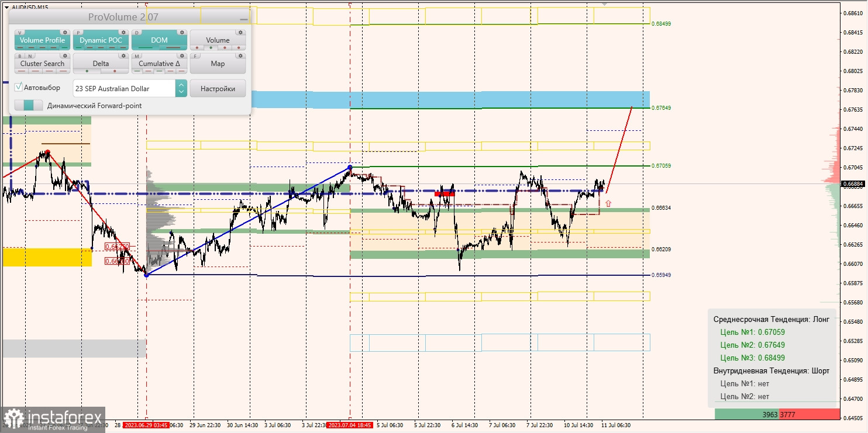Image resolution: width=868 pixels, height=433 pixels.
Task: Open the Delta gear settings
Action: pyautogui.click(x=123, y=56)
